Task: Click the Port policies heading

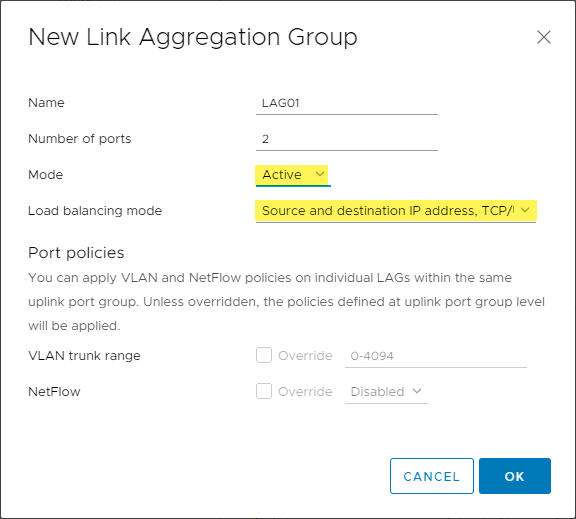Action: click(x=76, y=253)
